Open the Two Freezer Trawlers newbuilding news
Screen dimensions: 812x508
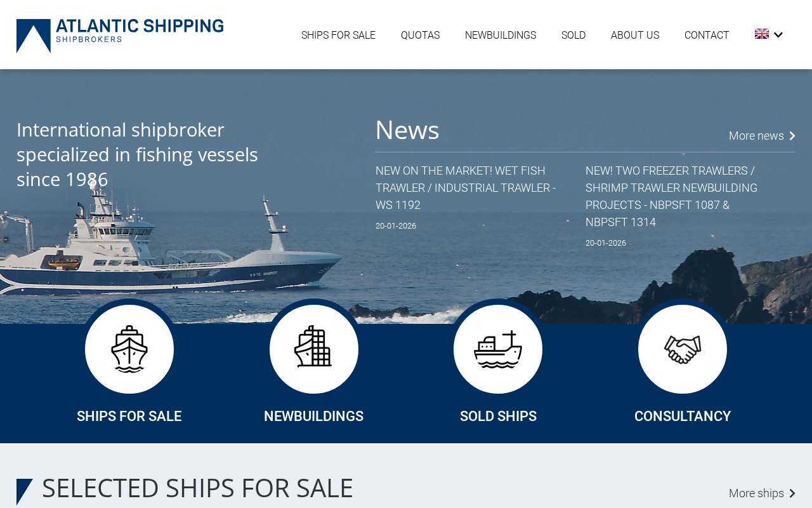pos(671,197)
